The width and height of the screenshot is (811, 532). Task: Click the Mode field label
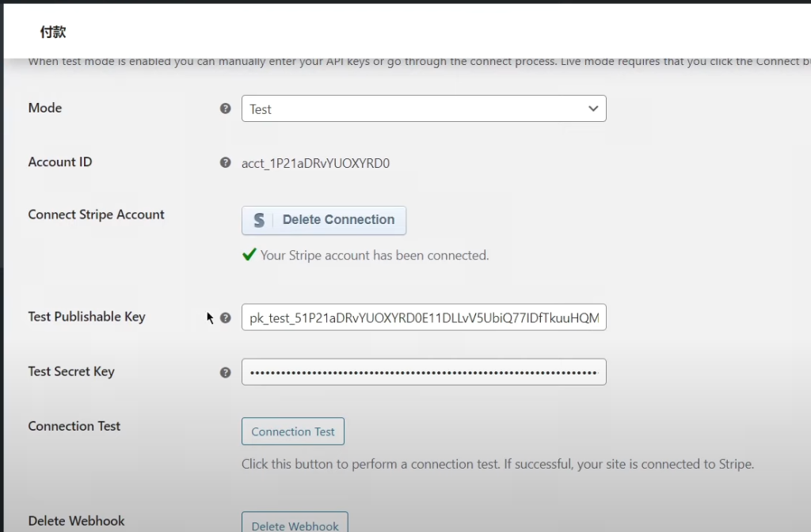[x=45, y=108]
